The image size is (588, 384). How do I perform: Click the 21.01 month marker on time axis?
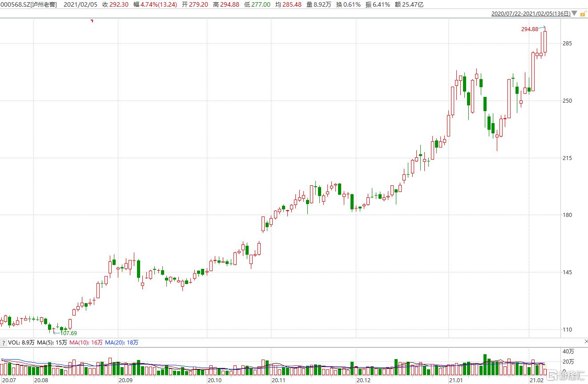click(456, 380)
